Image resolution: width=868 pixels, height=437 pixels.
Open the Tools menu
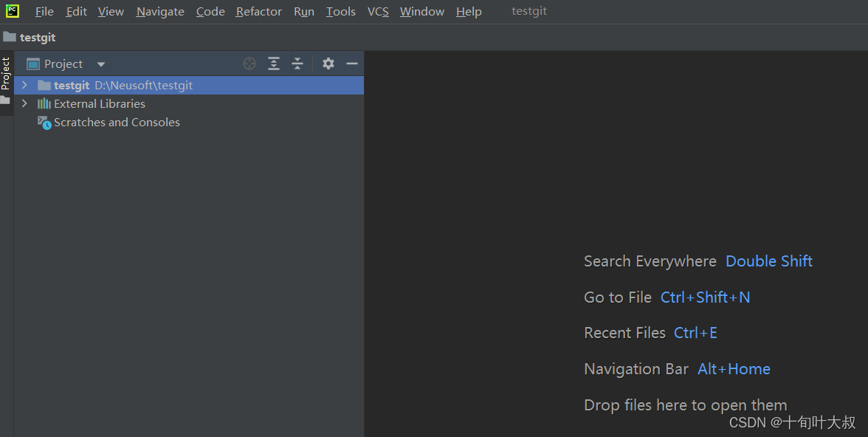pyautogui.click(x=340, y=12)
